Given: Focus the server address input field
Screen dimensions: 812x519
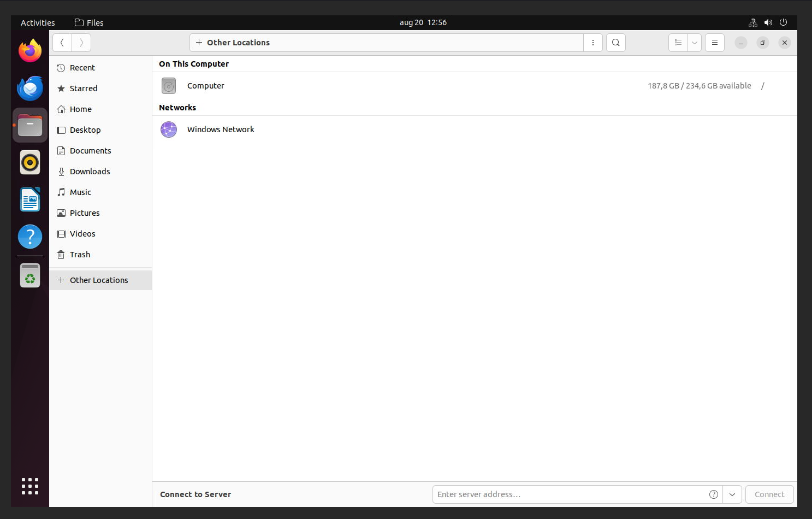Looking at the screenshot, I should [578, 494].
